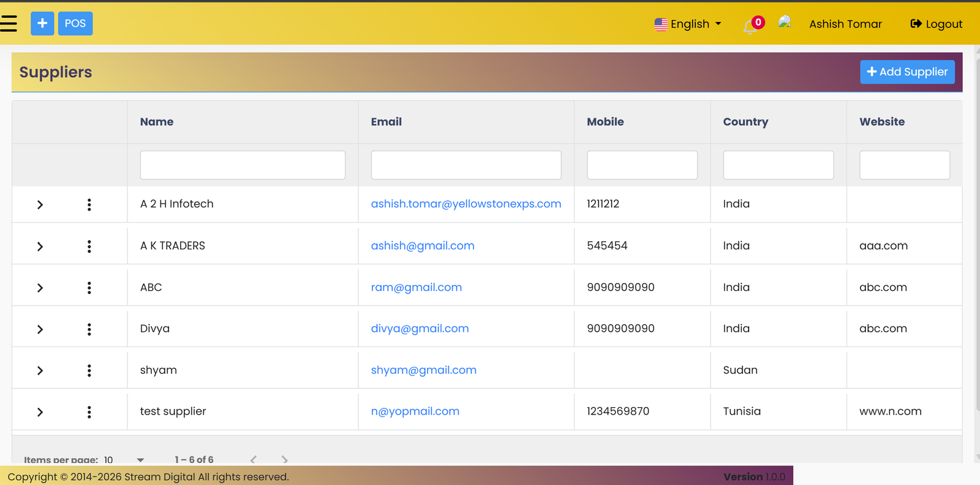This screenshot has height=485, width=980.
Task: Click the blue plus quick-add button
Action: pyautogui.click(x=42, y=23)
